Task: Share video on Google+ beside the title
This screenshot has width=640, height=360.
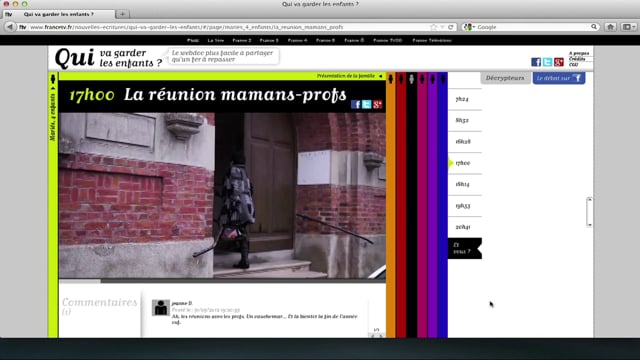Action: [378, 104]
